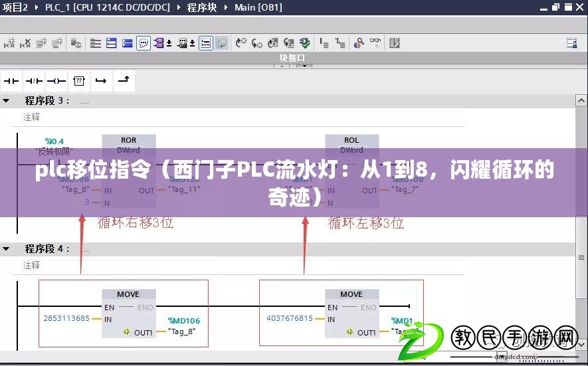
Task: Open the tag information dropdown arrow
Action: 192,43
